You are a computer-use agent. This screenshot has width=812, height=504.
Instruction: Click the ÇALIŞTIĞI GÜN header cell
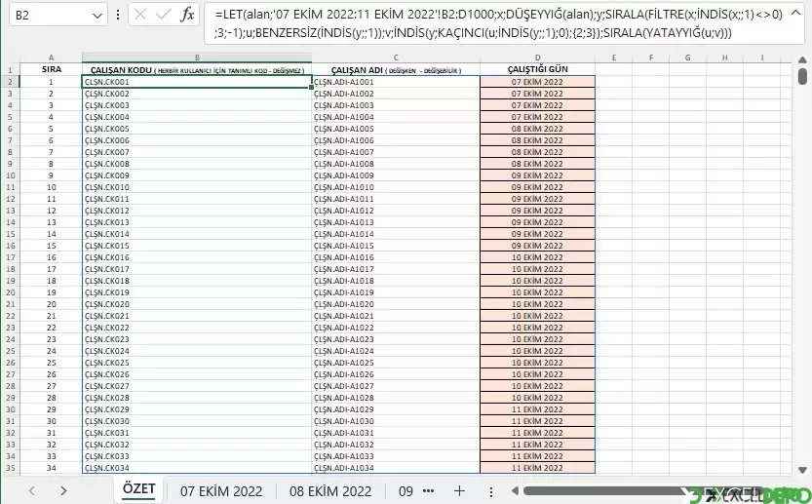coord(537,69)
